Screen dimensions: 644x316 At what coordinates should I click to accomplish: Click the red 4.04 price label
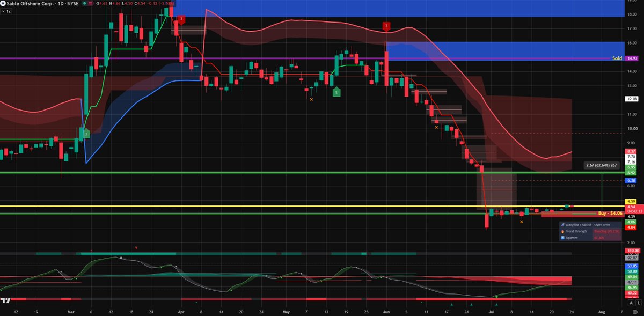click(631, 227)
